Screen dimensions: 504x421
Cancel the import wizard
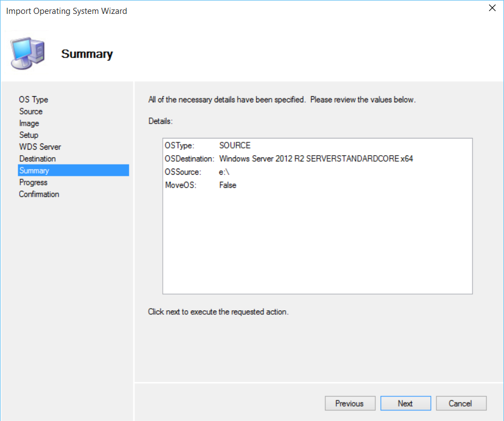coord(461,404)
